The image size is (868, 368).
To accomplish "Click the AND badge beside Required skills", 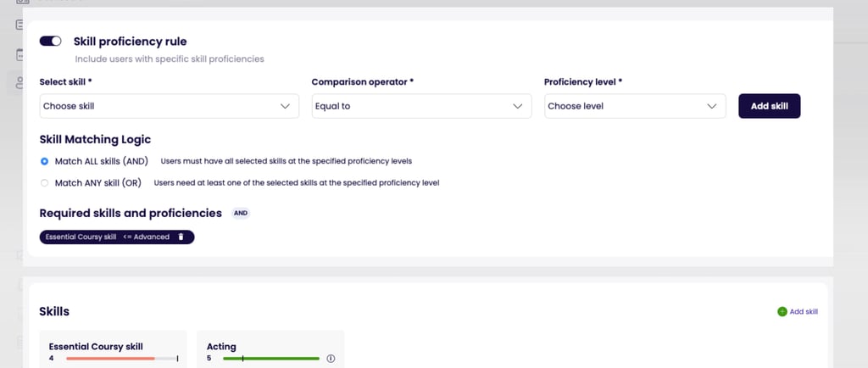I will pos(241,214).
